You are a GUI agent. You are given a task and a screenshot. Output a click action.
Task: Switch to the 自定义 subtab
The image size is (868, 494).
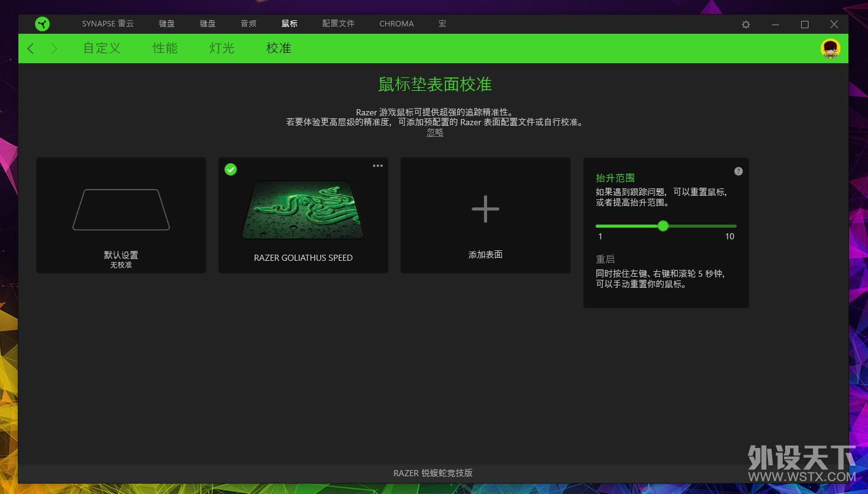click(x=102, y=48)
